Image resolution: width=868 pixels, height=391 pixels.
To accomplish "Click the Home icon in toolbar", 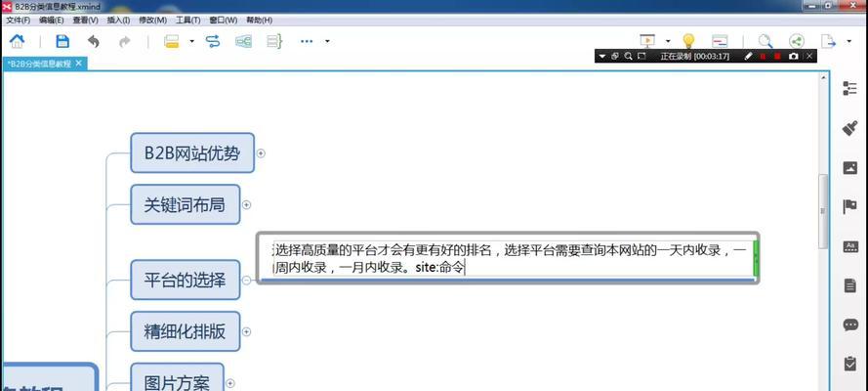I will coord(18,41).
